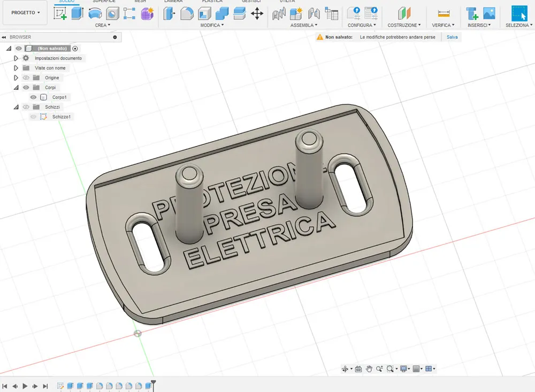Click the Salva link
The width and height of the screenshot is (535, 392).
tap(452, 37)
